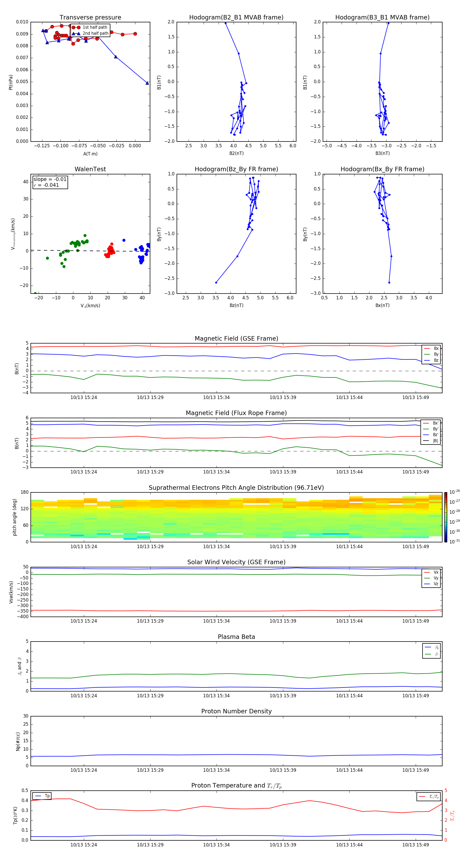Click the 'Hodogram(B3_B1 MVAB frame)' title
The height and width of the screenshot is (868, 473).
382,18
